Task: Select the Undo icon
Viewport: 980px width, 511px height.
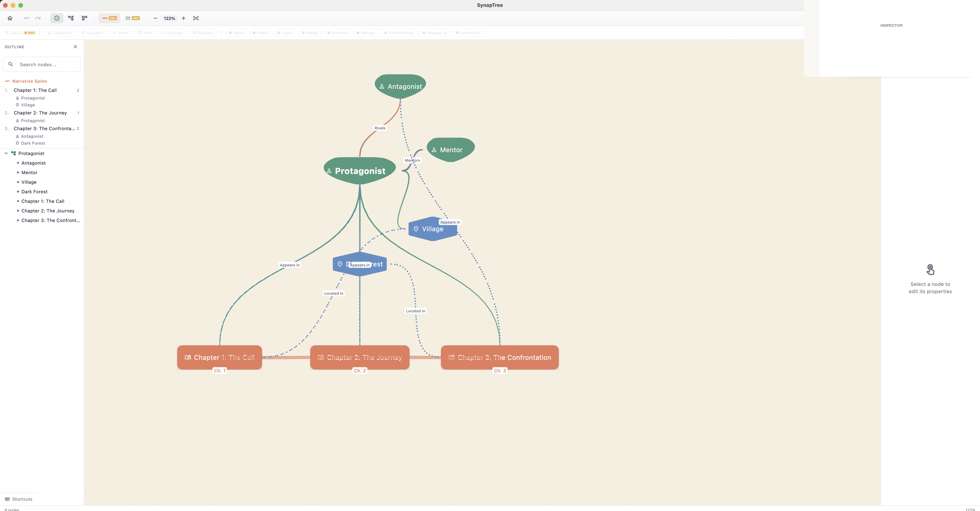Action: pyautogui.click(x=27, y=18)
